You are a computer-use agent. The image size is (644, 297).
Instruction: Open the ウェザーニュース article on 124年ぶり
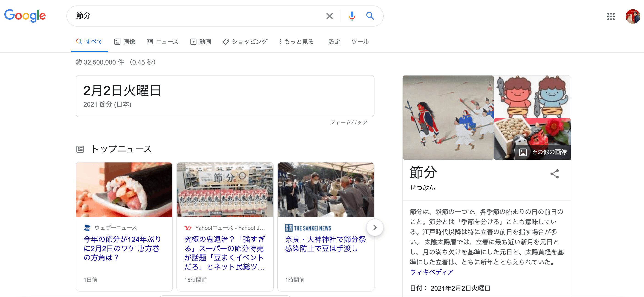(122, 248)
